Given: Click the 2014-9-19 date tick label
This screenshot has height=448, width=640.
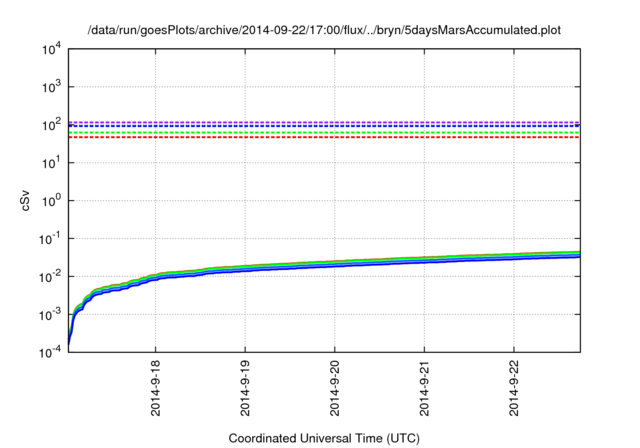Looking at the screenshot, I should coord(245,388).
